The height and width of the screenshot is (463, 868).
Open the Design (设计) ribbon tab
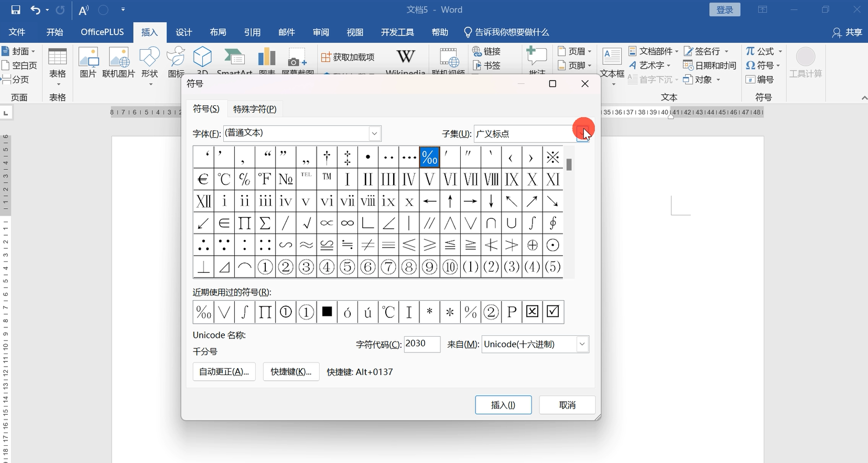[x=184, y=32]
